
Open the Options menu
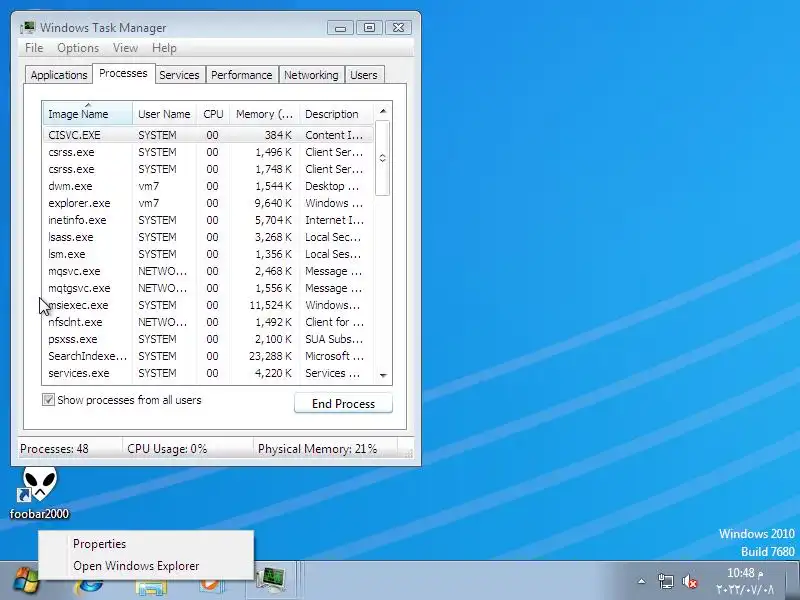[x=78, y=48]
